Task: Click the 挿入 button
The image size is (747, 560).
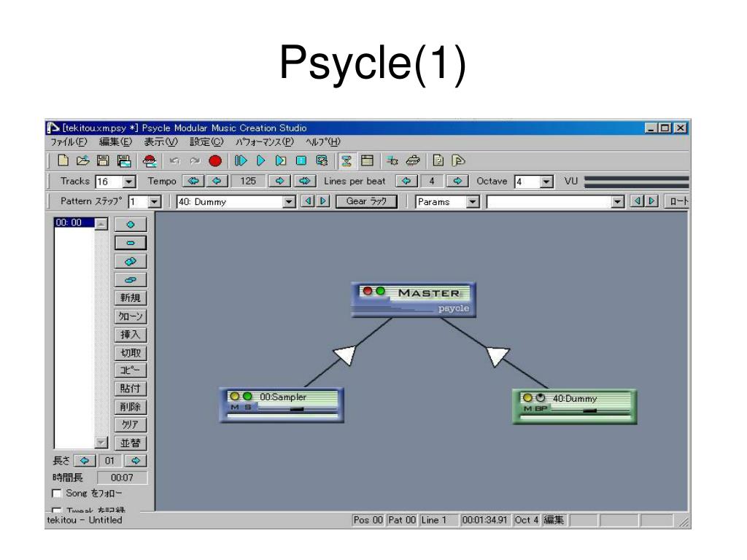Action: click(x=130, y=335)
